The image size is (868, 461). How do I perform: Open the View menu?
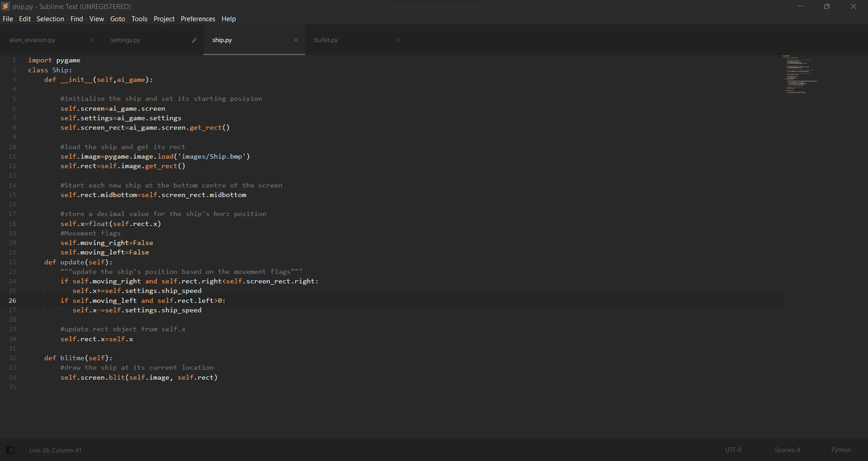pyautogui.click(x=96, y=19)
